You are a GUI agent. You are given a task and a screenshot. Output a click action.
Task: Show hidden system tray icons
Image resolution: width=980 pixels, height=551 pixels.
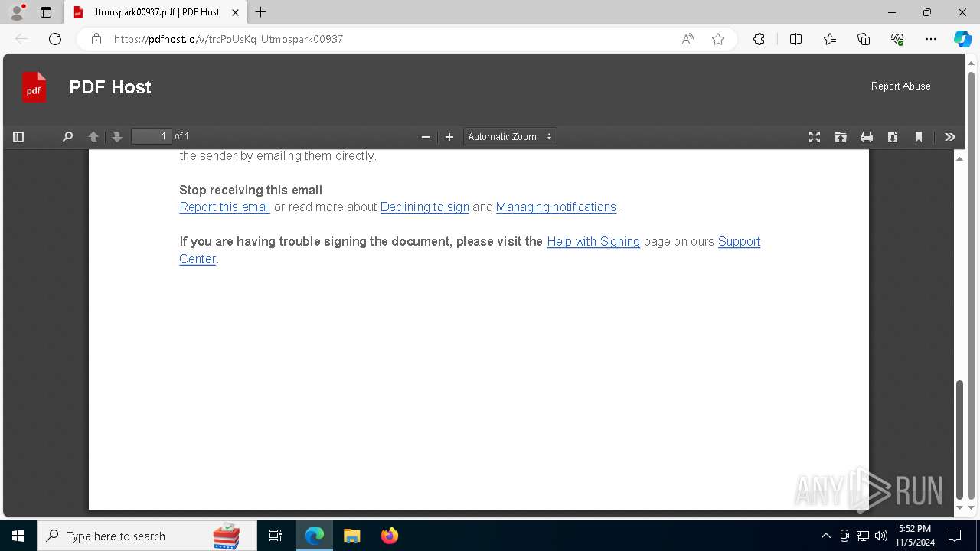825,536
